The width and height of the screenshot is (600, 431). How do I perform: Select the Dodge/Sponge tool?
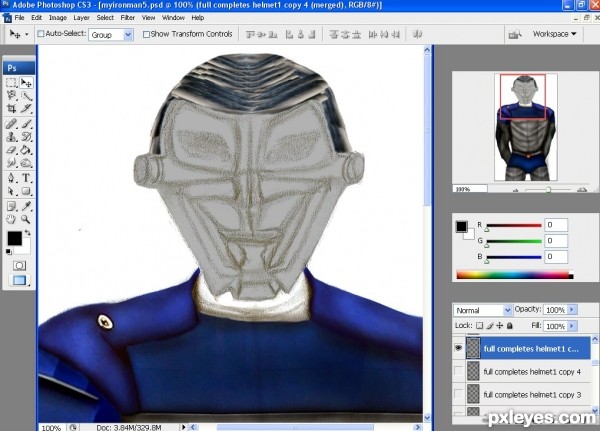26,163
